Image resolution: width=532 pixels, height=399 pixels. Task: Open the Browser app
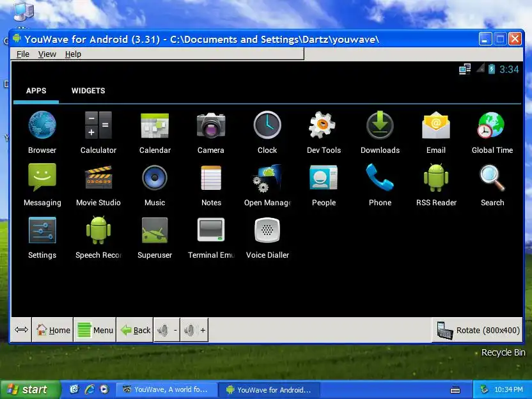[42, 132]
